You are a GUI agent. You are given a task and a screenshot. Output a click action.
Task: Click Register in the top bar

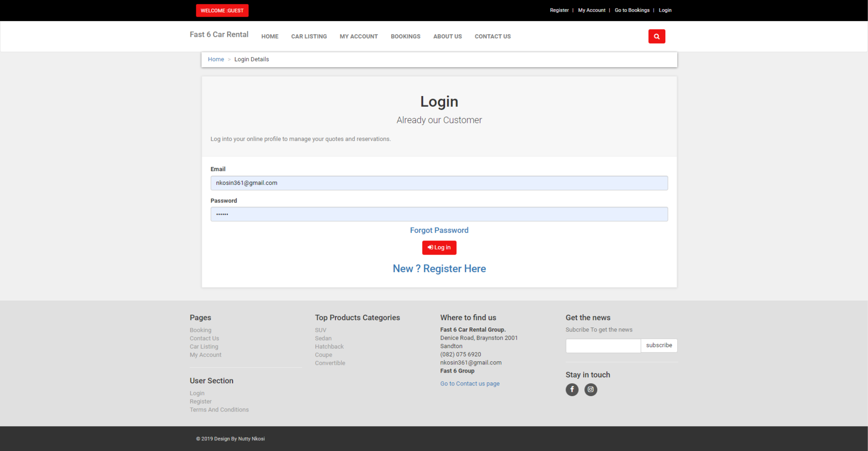coord(559,10)
